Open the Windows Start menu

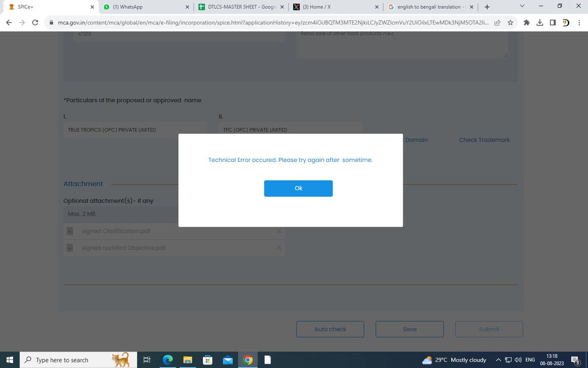pyautogui.click(x=10, y=360)
